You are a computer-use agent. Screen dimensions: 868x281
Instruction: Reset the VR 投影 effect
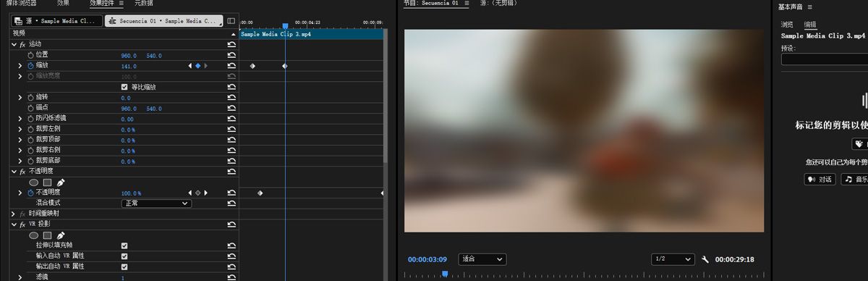coord(231,225)
